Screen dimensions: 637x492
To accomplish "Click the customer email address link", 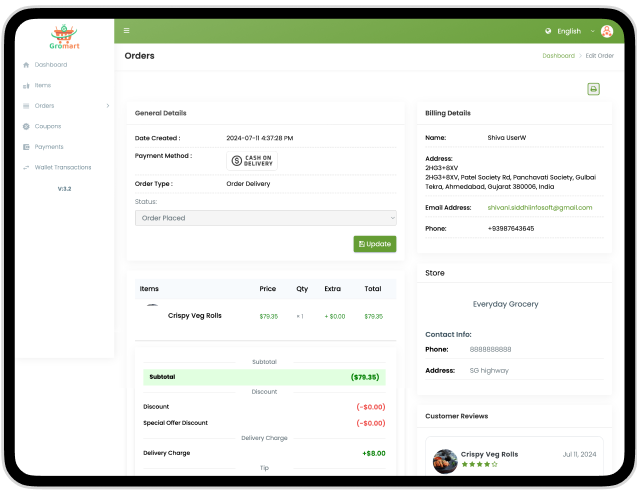I will click(x=539, y=207).
